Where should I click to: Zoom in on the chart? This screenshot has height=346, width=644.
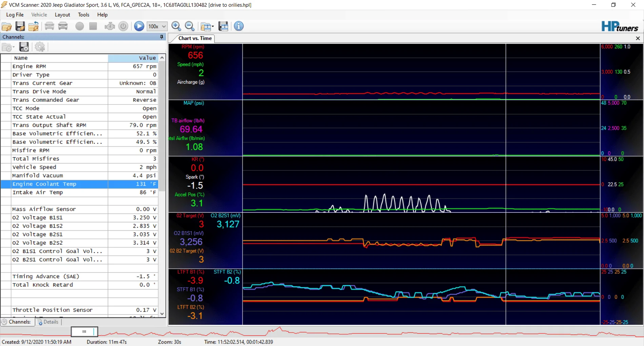176,26
